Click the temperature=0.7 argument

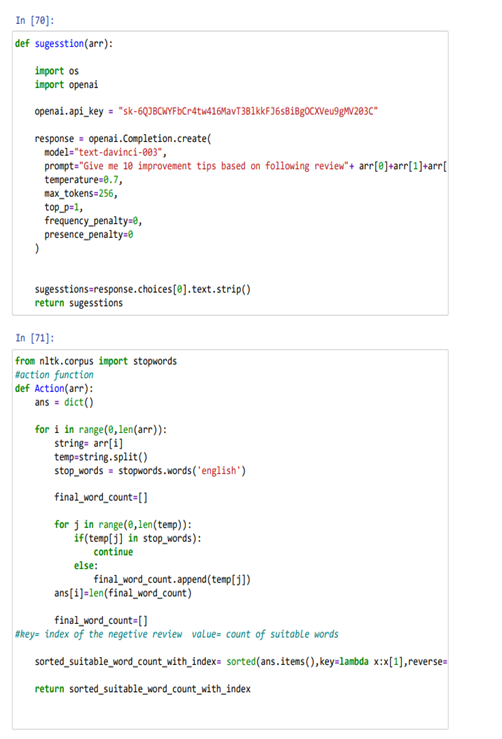click(83, 180)
